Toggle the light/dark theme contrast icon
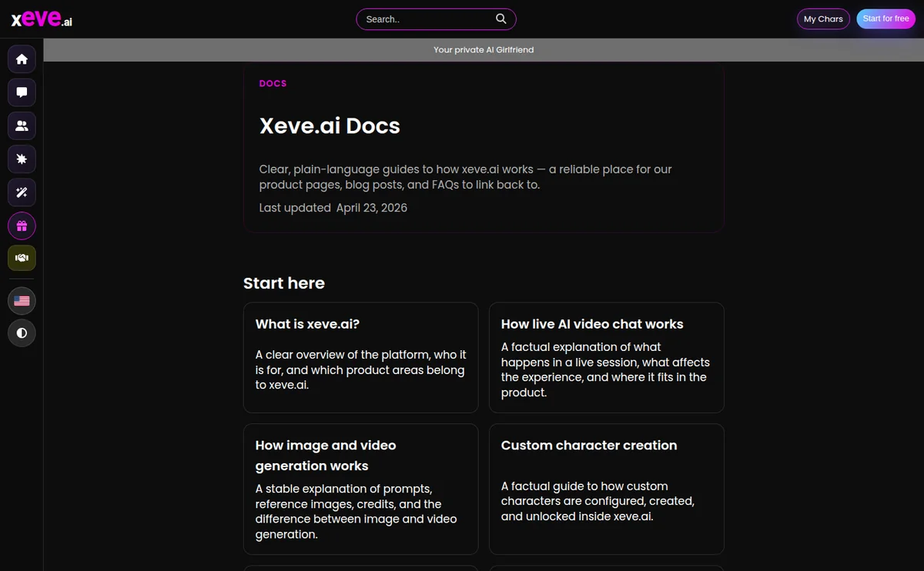Viewport: 924px width, 571px height. (22, 333)
